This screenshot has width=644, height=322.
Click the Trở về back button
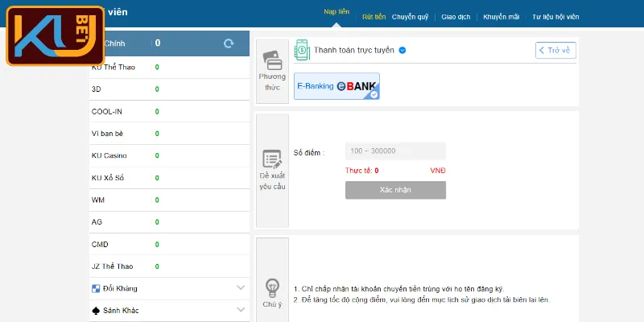555,50
